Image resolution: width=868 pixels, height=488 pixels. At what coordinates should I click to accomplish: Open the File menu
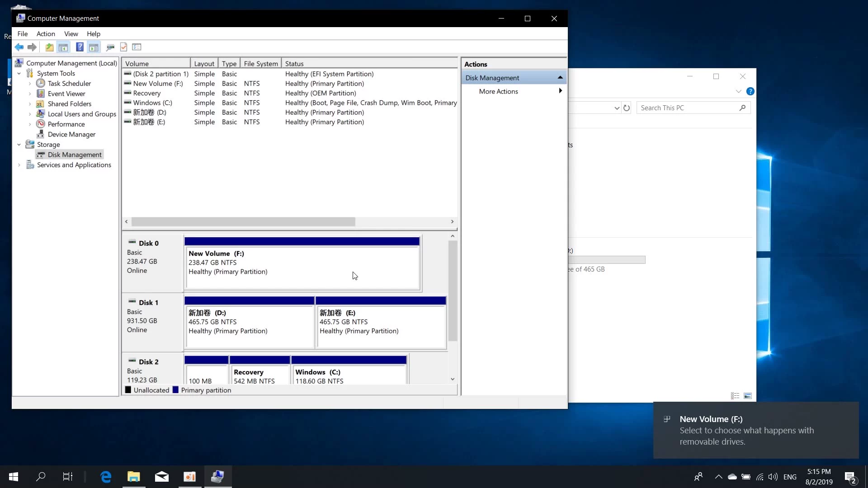[23, 34]
